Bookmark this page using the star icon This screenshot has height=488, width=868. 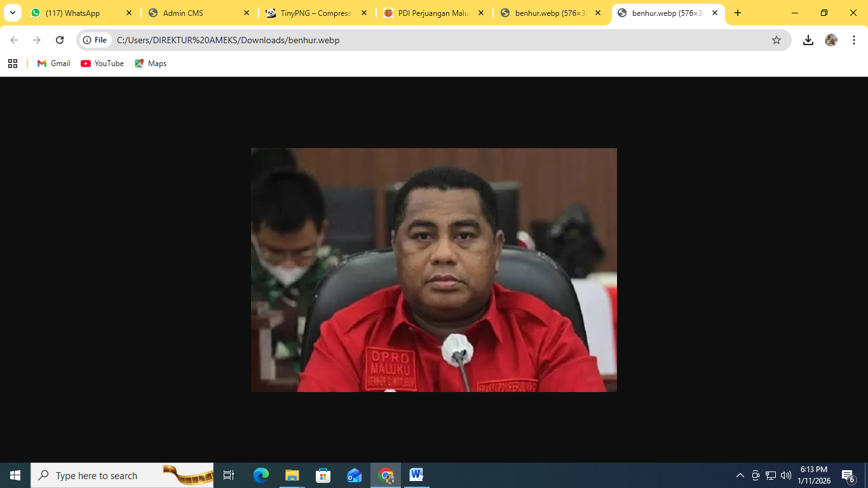click(776, 39)
